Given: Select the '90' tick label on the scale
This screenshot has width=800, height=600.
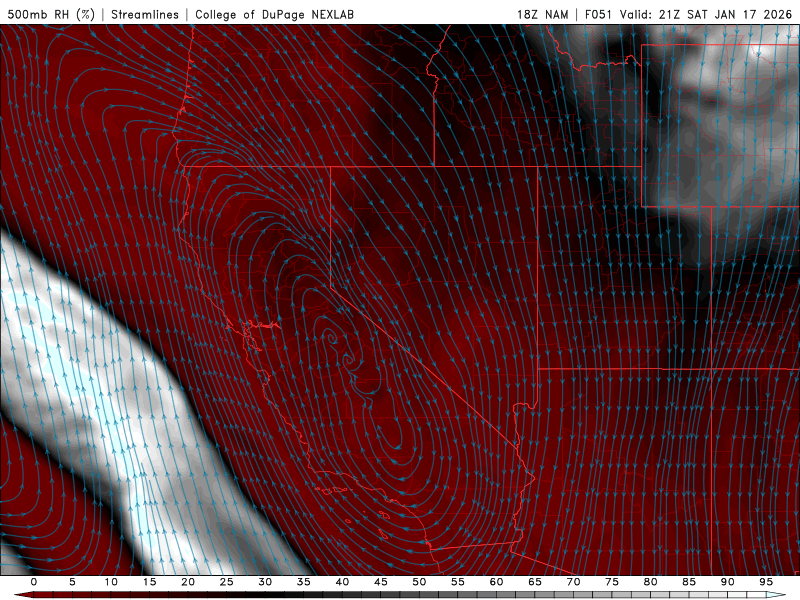Looking at the screenshot, I should [x=727, y=582].
